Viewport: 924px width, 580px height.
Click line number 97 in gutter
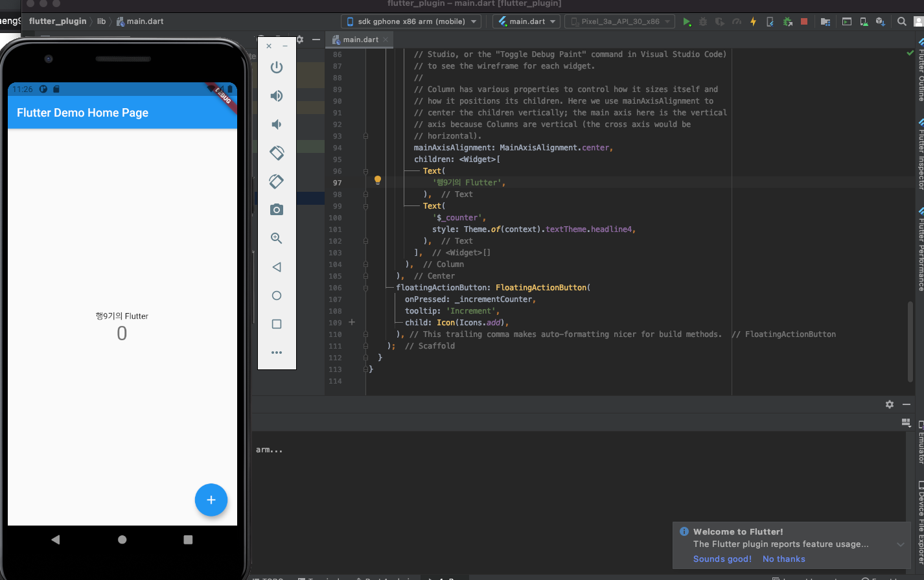pos(337,183)
